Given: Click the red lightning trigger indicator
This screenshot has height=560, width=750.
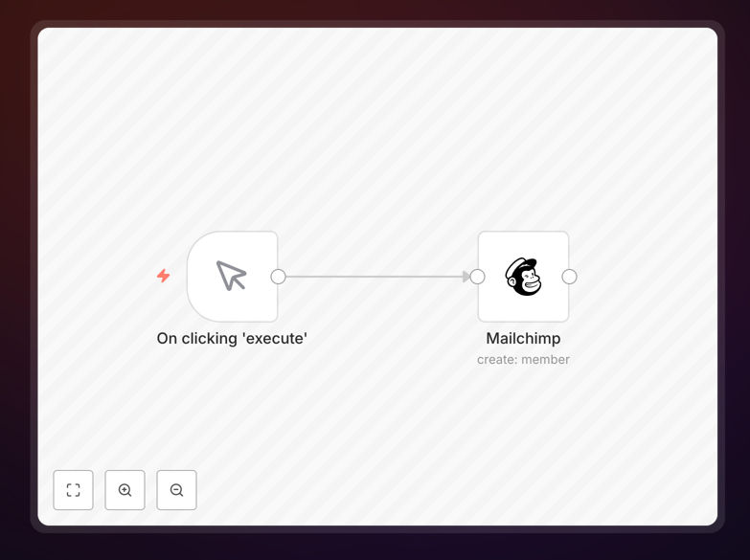Looking at the screenshot, I should pyautogui.click(x=164, y=276).
